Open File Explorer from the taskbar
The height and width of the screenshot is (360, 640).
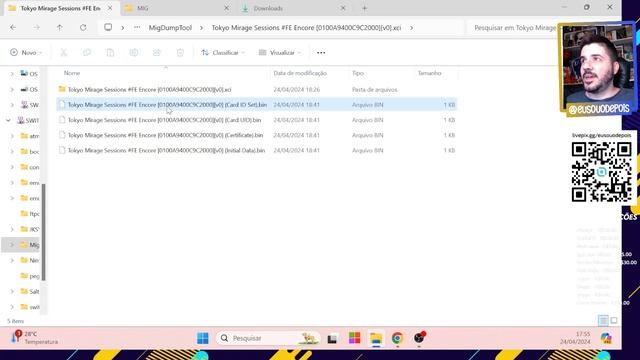[376, 338]
